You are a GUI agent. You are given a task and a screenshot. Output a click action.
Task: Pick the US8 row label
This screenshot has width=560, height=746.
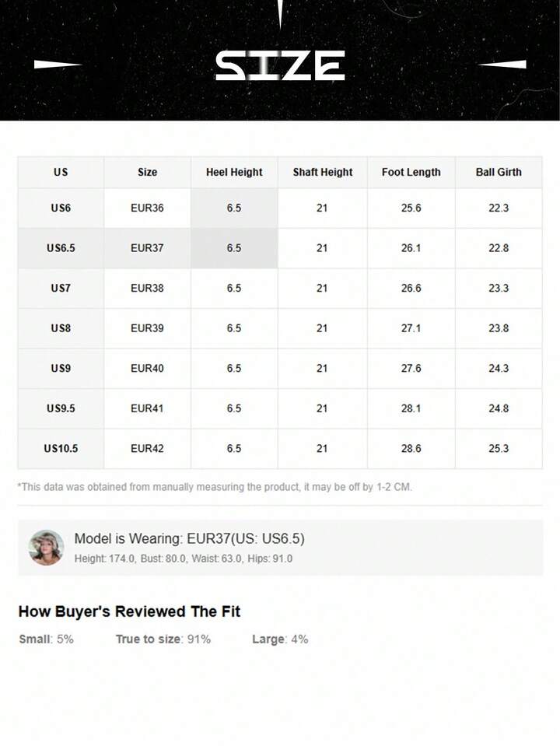click(61, 328)
